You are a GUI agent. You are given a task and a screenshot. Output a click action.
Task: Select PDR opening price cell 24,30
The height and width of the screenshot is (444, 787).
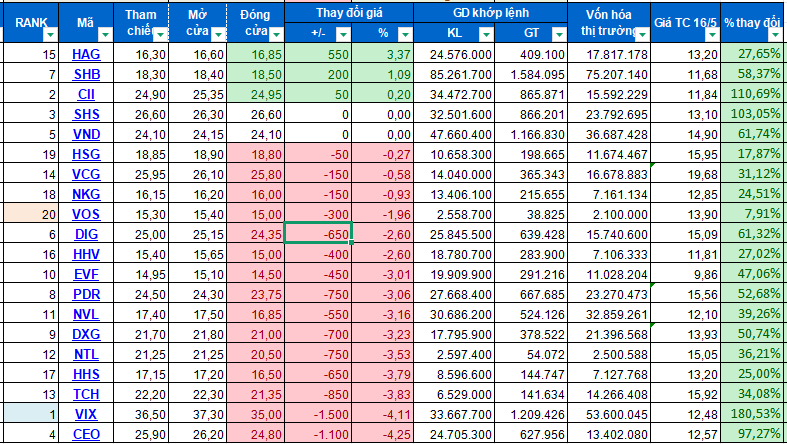pyautogui.click(x=197, y=294)
